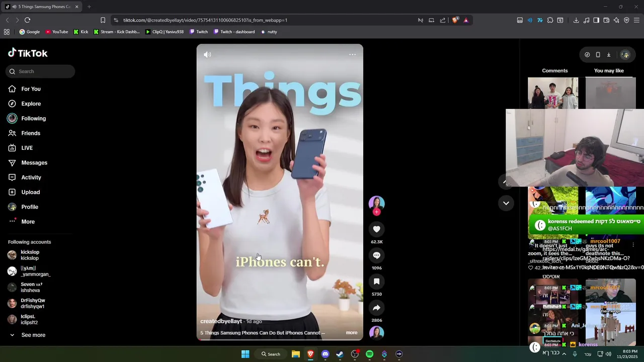
Task: Expand the caption with 'more'
Action: click(352, 332)
